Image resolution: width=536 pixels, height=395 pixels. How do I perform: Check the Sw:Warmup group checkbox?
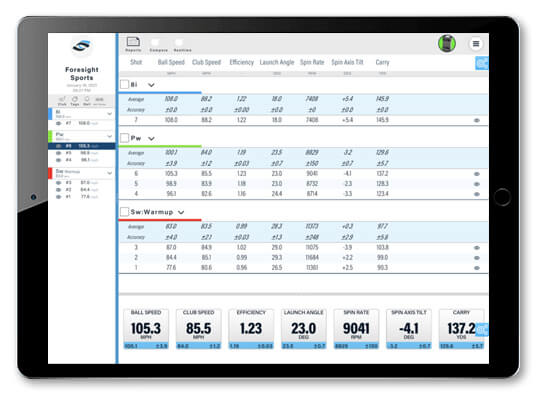click(124, 212)
